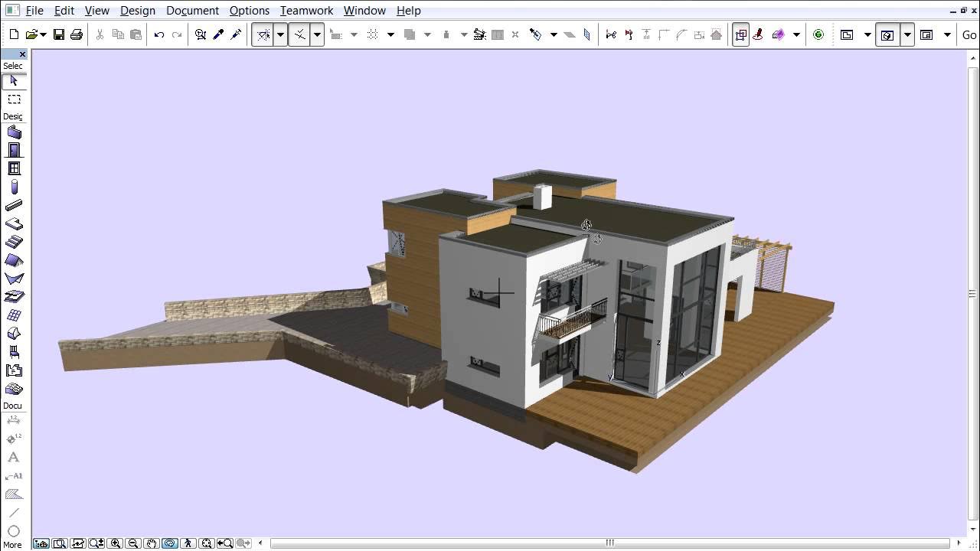Toggle guide lines button
This screenshot has height=551, width=980.
(263, 34)
